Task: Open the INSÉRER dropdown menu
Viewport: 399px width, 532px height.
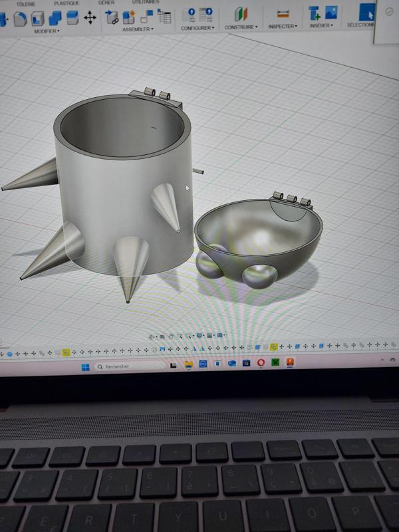Action: (321, 25)
